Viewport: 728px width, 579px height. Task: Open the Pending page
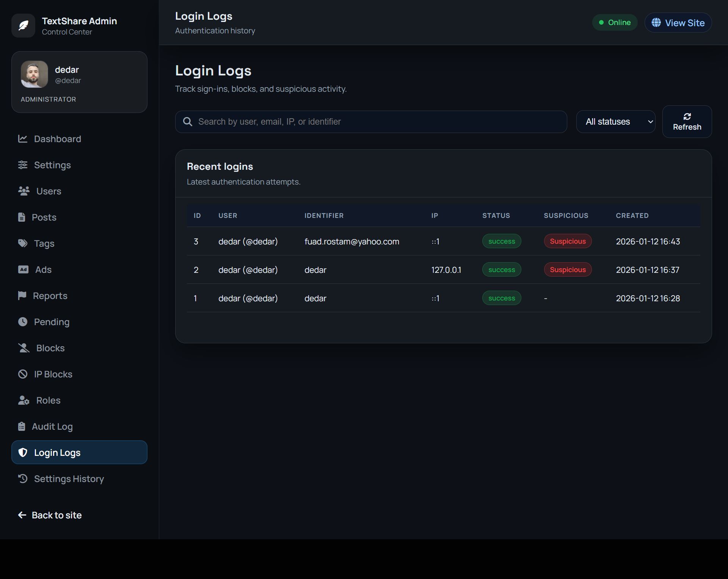click(x=52, y=322)
